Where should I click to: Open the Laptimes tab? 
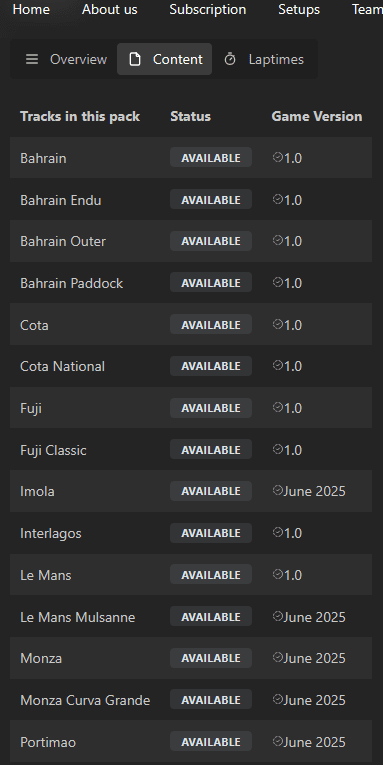264,60
